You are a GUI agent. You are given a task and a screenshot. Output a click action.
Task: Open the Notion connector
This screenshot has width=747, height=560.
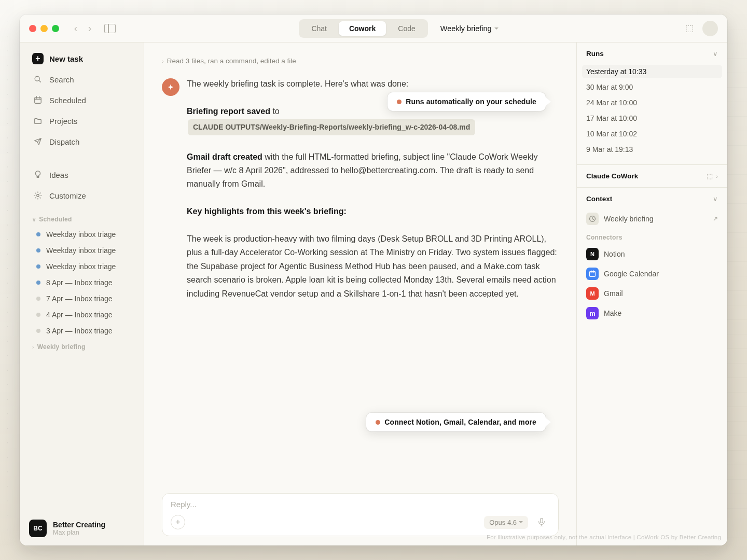[652, 254]
